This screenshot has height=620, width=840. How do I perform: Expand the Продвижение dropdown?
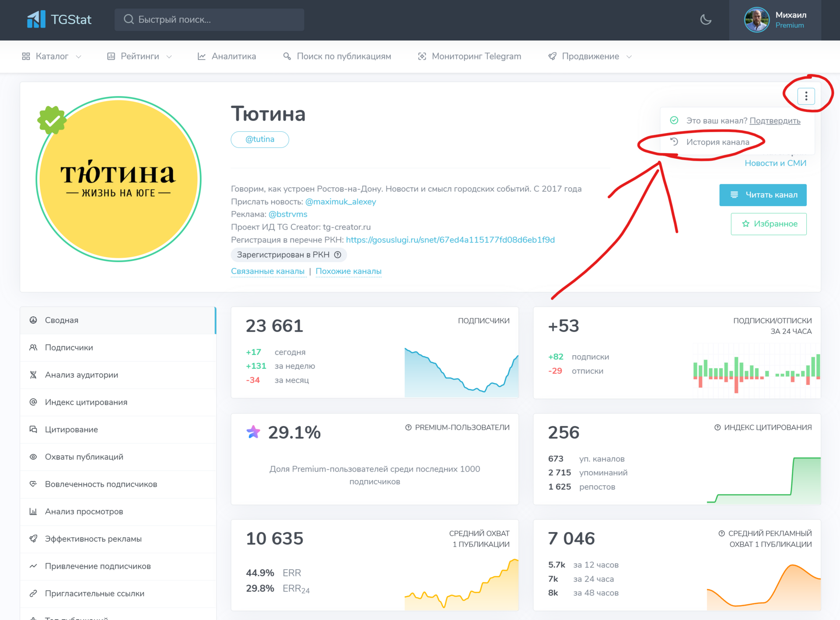click(x=590, y=56)
